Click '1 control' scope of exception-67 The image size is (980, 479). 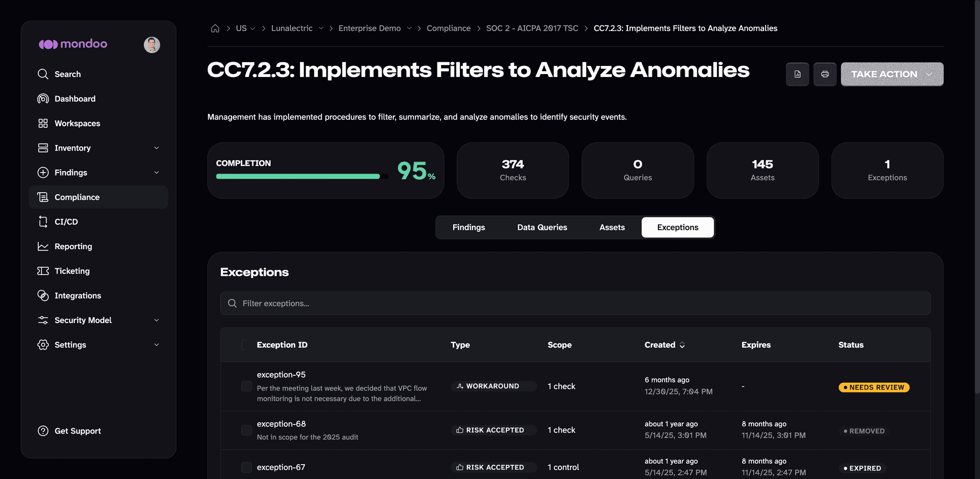click(x=563, y=467)
